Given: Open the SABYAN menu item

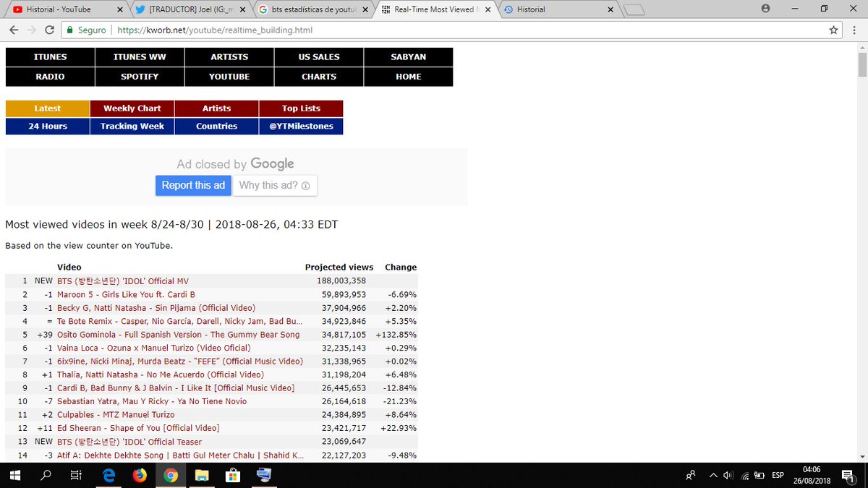Looking at the screenshot, I should [x=409, y=57].
